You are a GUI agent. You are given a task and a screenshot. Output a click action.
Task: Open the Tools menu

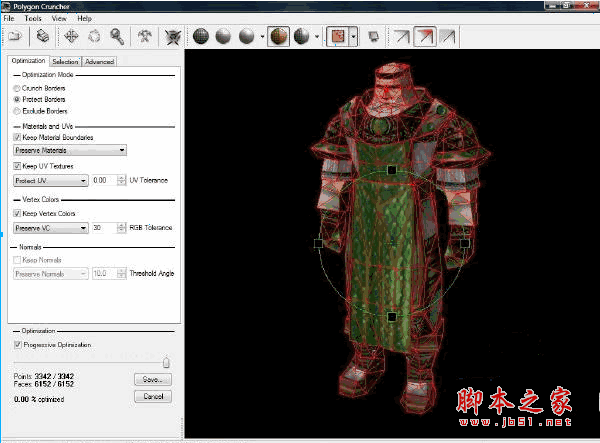click(33, 18)
